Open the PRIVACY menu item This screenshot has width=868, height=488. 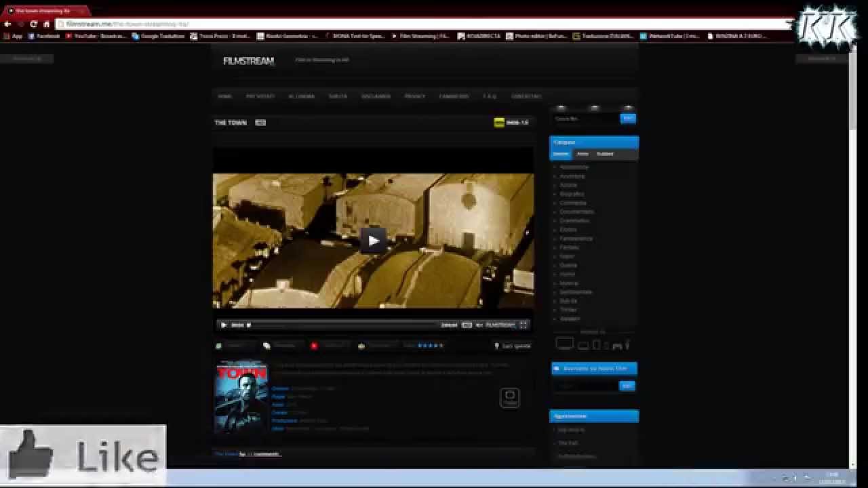coord(414,96)
